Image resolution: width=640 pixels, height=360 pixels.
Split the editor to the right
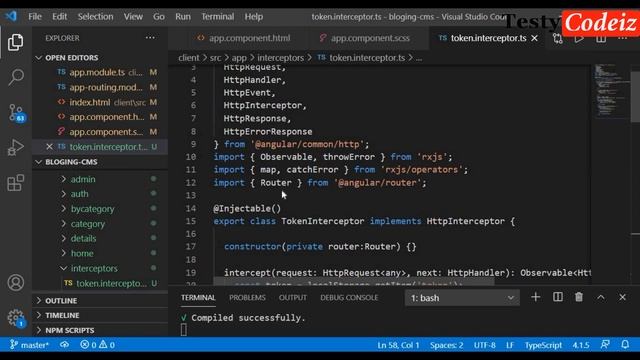click(601, 39)
